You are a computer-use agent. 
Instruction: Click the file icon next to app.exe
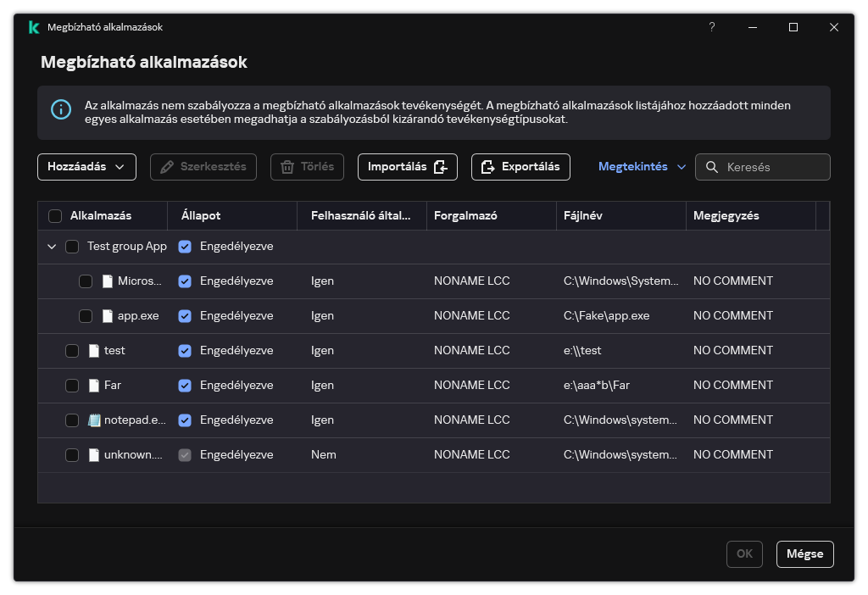tap(108, 315)
